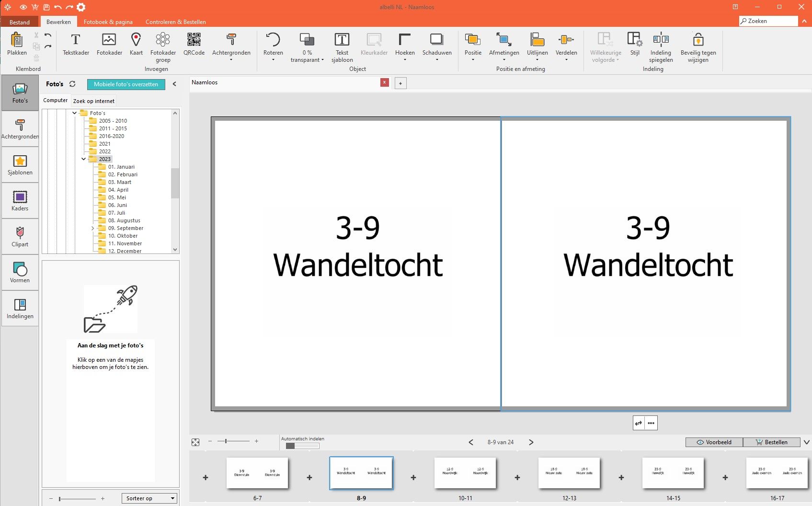Open the three-dots page options
812x506 pixels.
[x=651, y=423]
